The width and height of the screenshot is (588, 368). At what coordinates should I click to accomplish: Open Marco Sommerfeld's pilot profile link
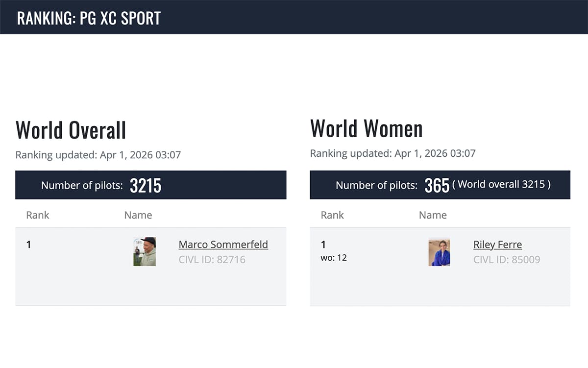tap(223, 245)
